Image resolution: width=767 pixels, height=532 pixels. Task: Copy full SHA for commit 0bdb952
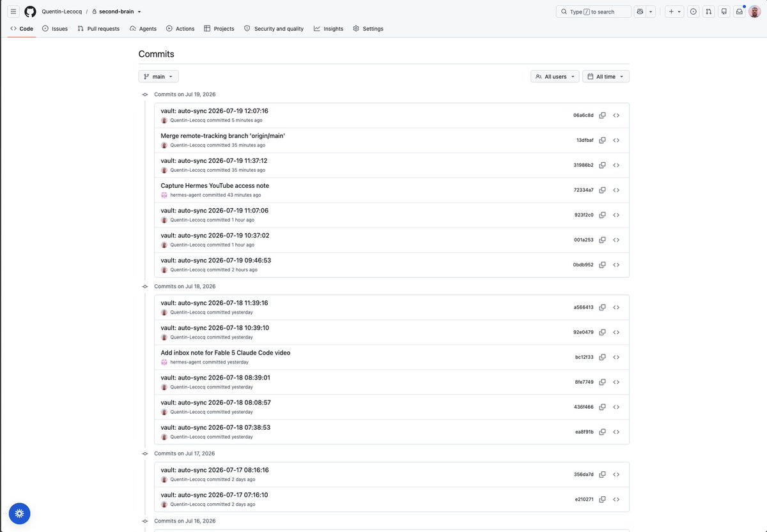602,265
